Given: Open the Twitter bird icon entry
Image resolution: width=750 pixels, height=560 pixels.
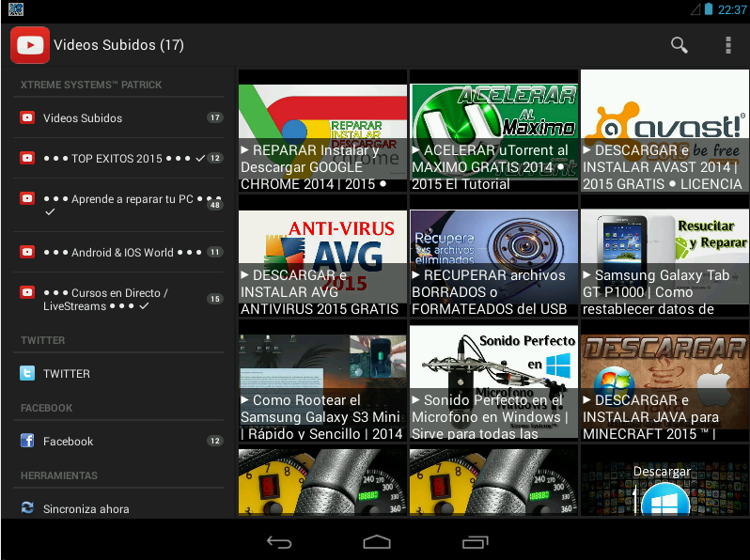Looking at the screenshot, I should click(x=27, y=373).
